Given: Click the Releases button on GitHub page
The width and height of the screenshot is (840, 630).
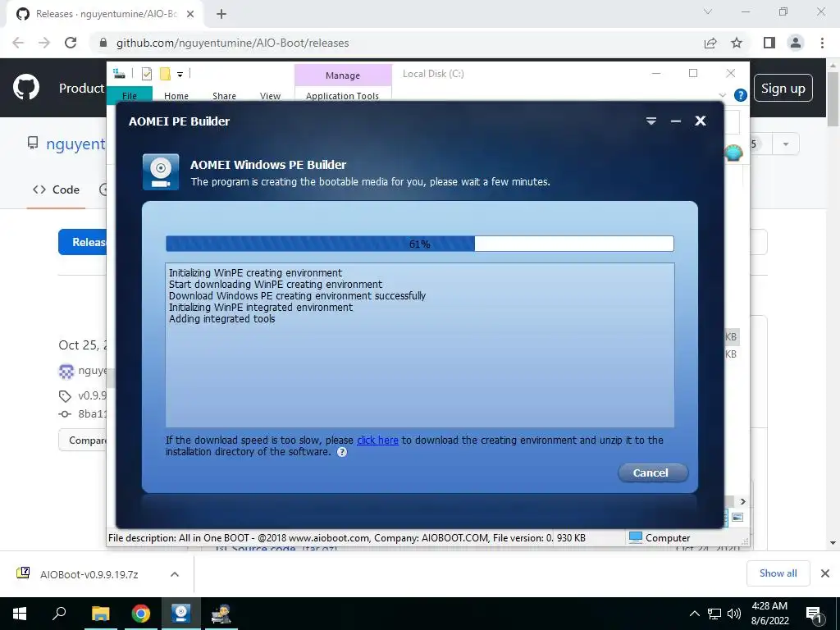Looking at the screenshot, I should 83,242.
